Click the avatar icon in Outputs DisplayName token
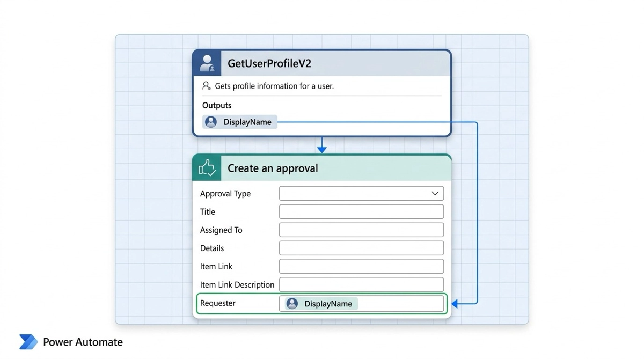644x359 pixels. (x=211, y=122)
